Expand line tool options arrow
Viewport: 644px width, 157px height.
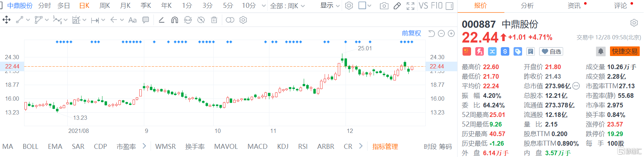pos(28,20)
